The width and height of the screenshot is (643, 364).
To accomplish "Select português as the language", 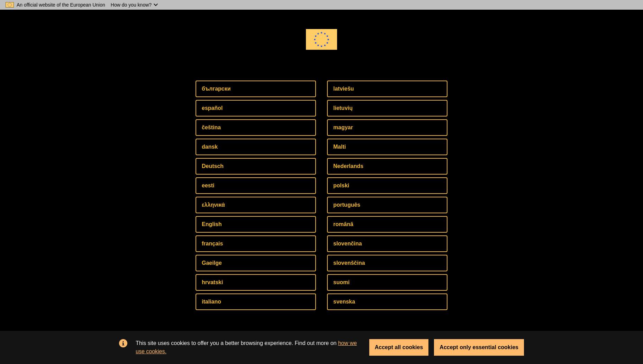I will click(x=387, y=205).
